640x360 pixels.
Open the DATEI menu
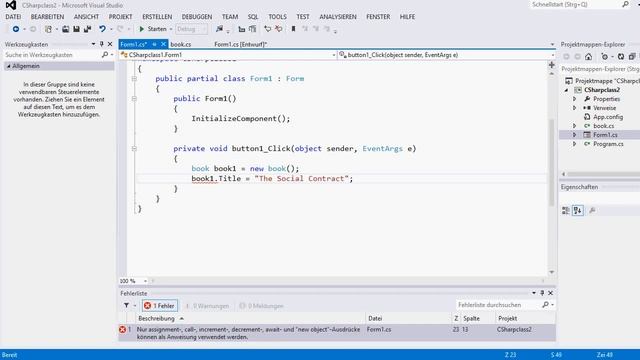click(x=13, y=17)
